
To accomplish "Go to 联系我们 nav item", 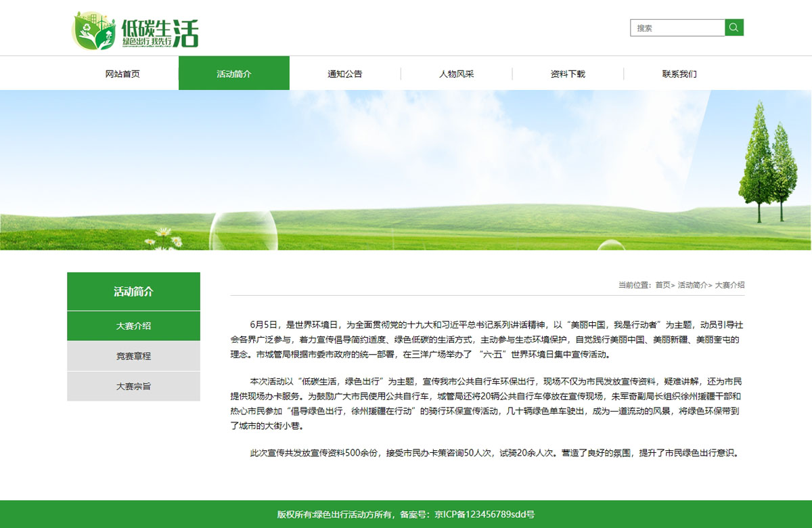I will 679,74.
